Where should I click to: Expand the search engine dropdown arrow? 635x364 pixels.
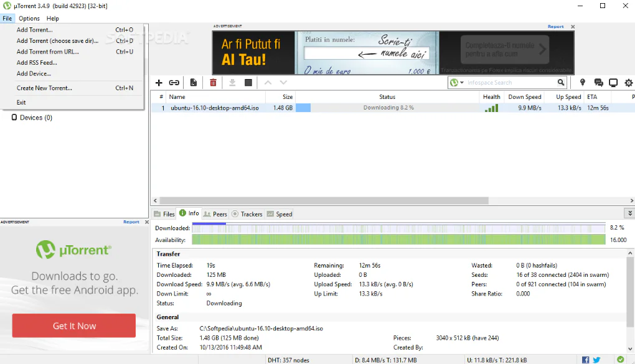(463, 82)
